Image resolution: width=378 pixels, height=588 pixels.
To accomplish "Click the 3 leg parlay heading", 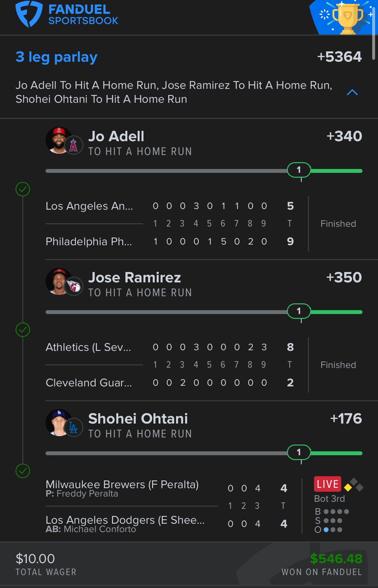I will tap(57, 57).
